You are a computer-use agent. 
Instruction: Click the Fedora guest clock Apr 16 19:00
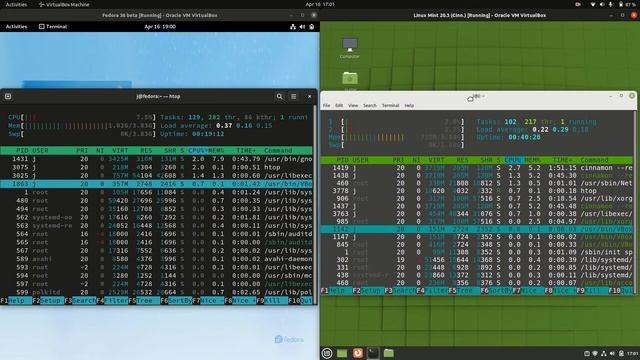(160, 27)
